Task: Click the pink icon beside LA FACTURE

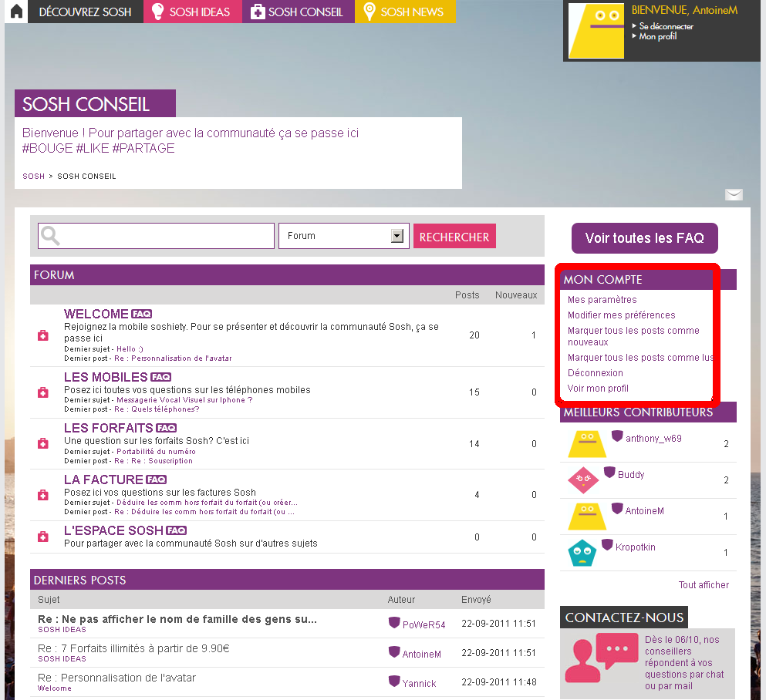Action: pos(43,495)
